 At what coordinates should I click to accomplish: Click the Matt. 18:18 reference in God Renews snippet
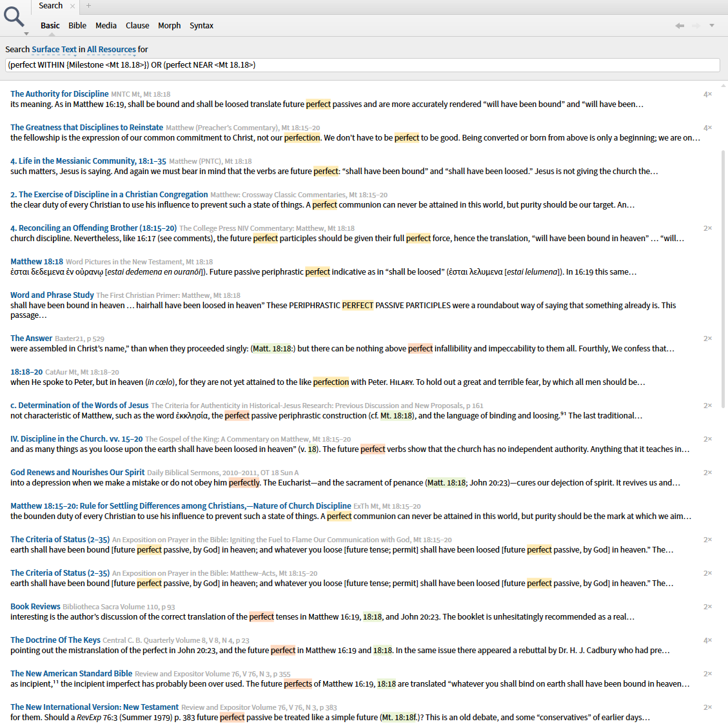pos(446,483)
